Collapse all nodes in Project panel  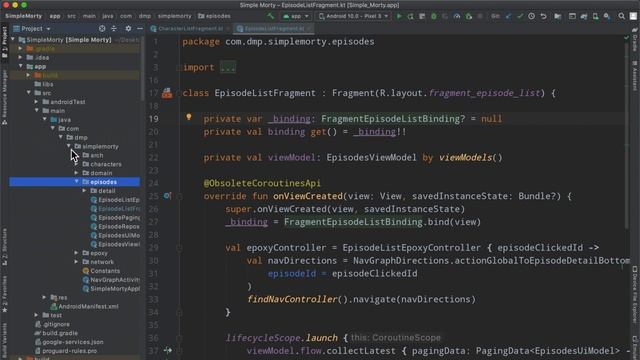114,29
